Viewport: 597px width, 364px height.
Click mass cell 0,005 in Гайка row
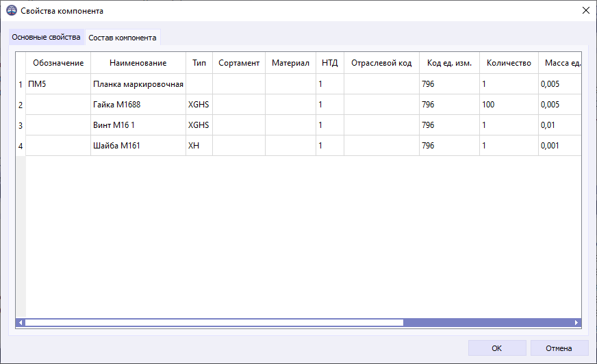pos(560,105)
